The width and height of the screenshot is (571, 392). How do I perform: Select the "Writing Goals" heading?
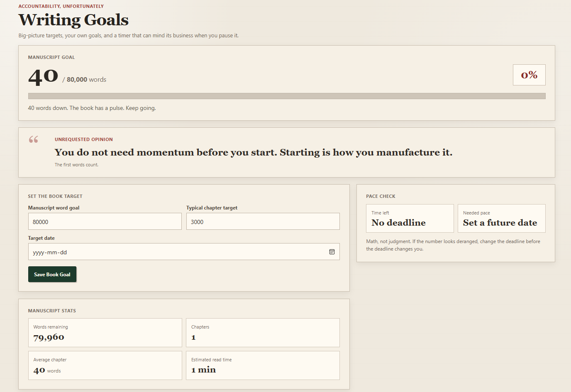[73, 20]
